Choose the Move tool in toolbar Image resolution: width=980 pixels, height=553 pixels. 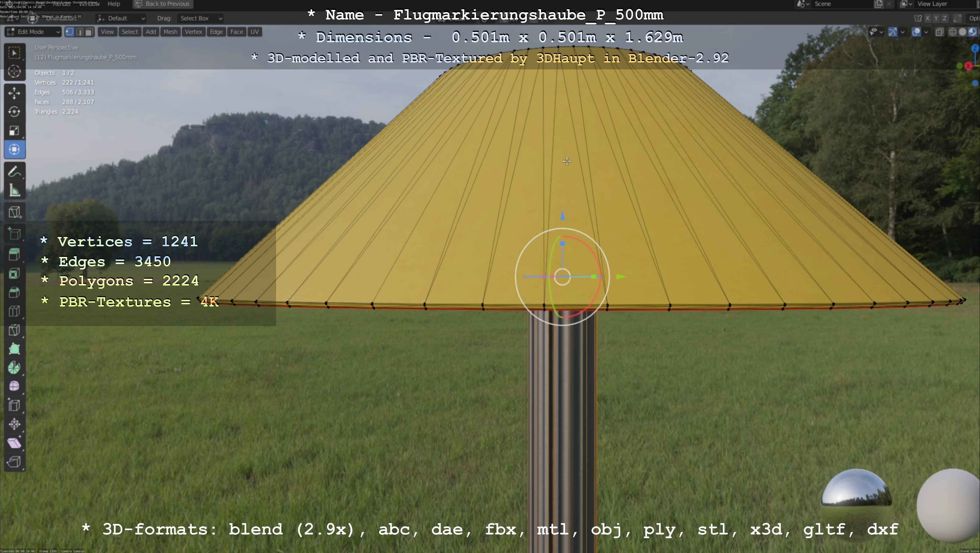14,93
